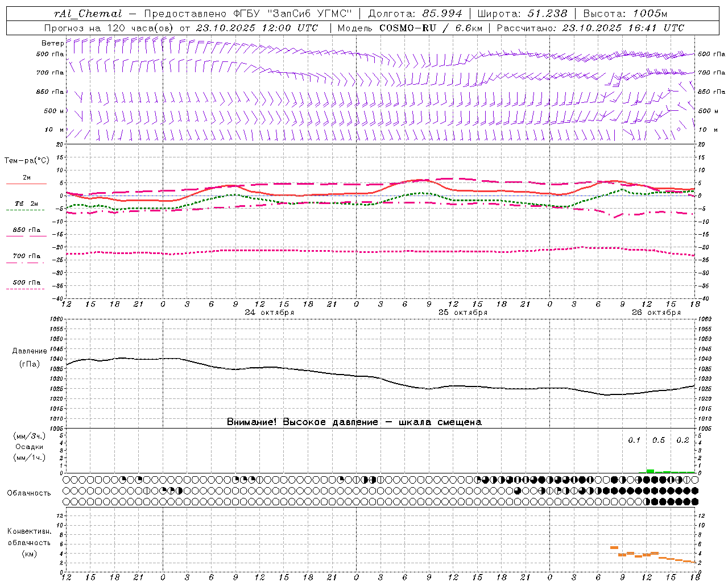Click the precipitation value 0.1
The width and height of the screenshot is (728, 582).
point(634,440)
